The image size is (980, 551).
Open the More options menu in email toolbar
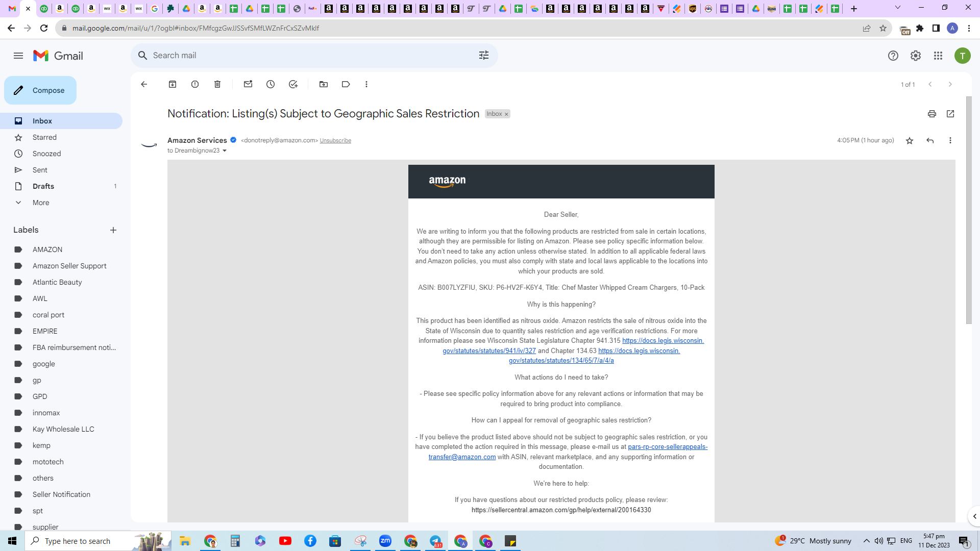pyautogui.click(x=366, y=84)
